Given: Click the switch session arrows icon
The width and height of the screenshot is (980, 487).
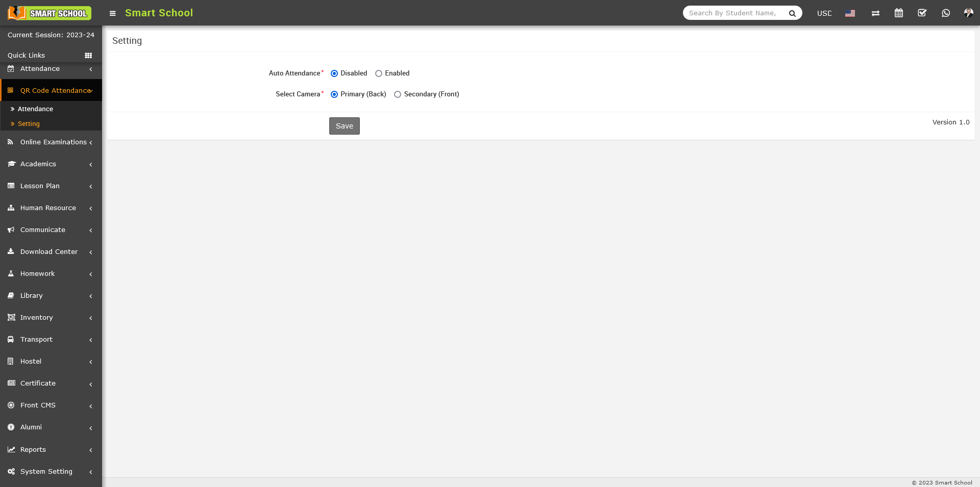Looking at the screenshot, I should tap(875, 13).
